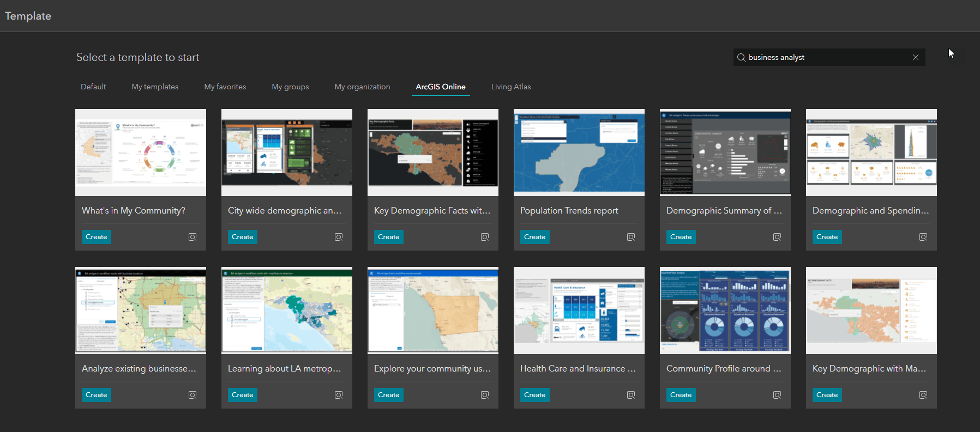Image resolution: width=980 pixels, height=432 pixels.
Task: Click 'Analyze existing businesse...' title text
Action: point(139,369)
